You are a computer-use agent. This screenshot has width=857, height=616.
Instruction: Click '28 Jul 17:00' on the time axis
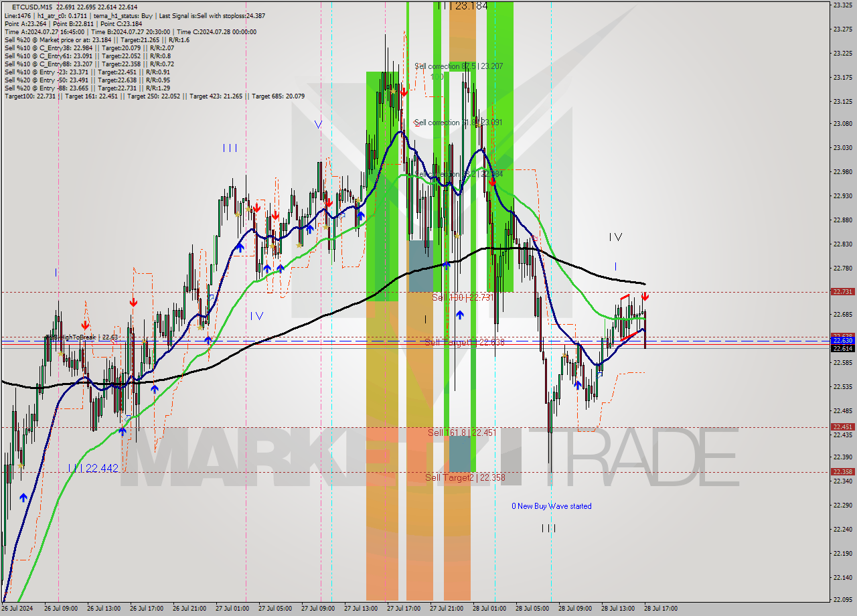(661, 609)
